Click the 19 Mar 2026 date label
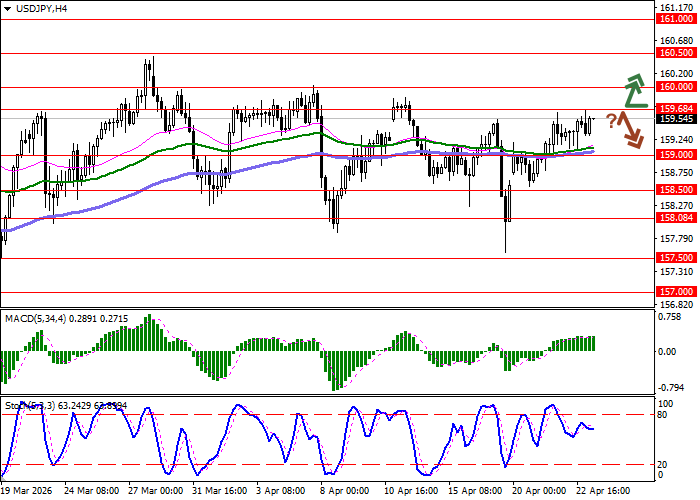The width and height of the screenshot is (700, 500). [x=27, y=491]
